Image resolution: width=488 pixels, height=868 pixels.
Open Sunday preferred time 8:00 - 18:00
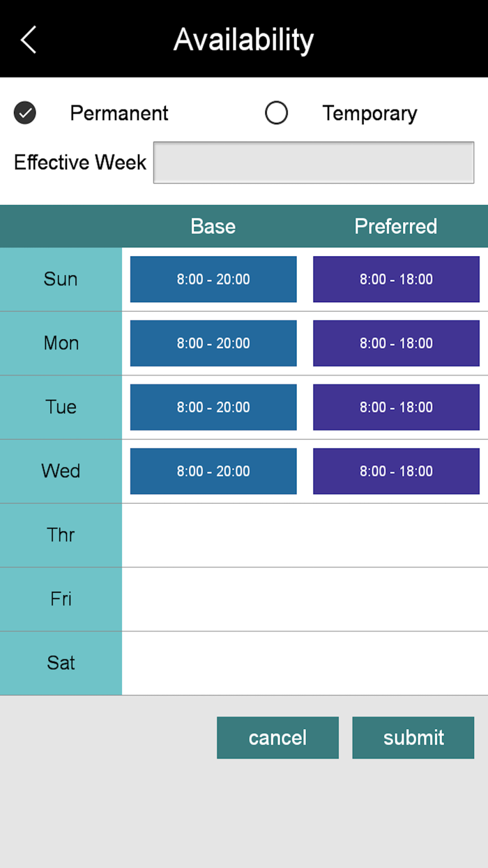pos(396,279)
